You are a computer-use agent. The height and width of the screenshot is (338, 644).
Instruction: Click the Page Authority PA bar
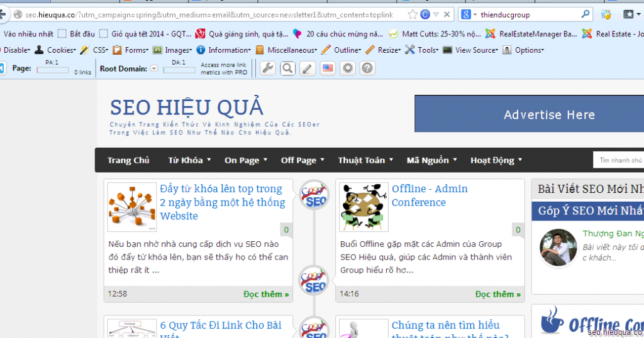pyautogui.click(x=53, y=70)
